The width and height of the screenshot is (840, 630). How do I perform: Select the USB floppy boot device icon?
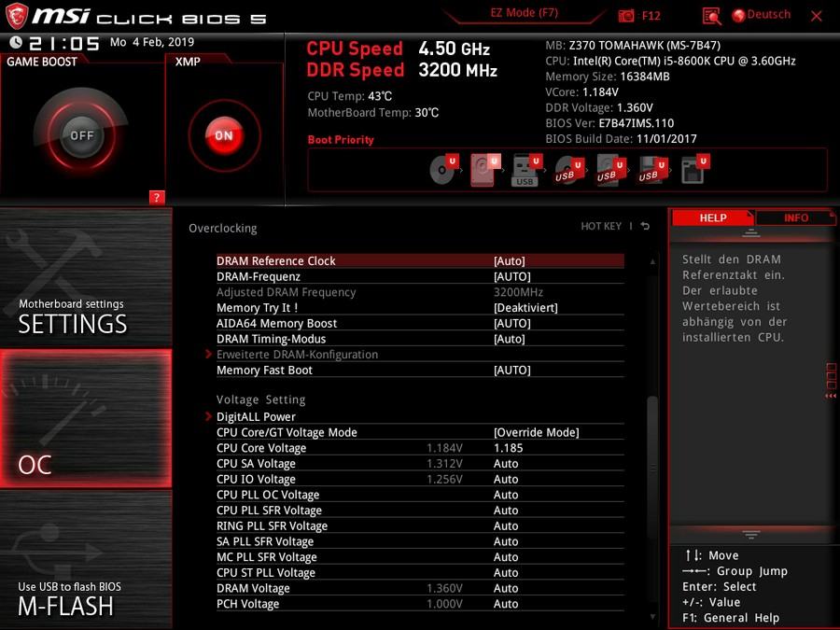[x=652, y=171]
